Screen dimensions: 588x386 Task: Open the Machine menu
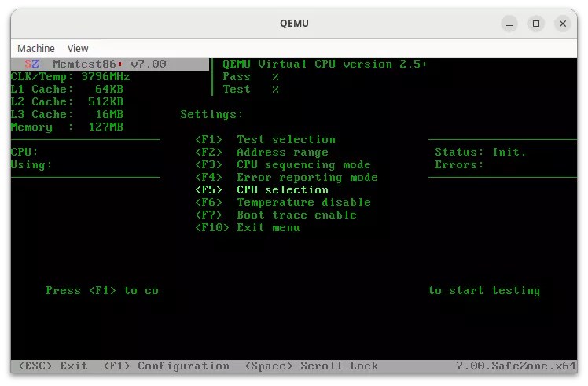pos(36,48)
